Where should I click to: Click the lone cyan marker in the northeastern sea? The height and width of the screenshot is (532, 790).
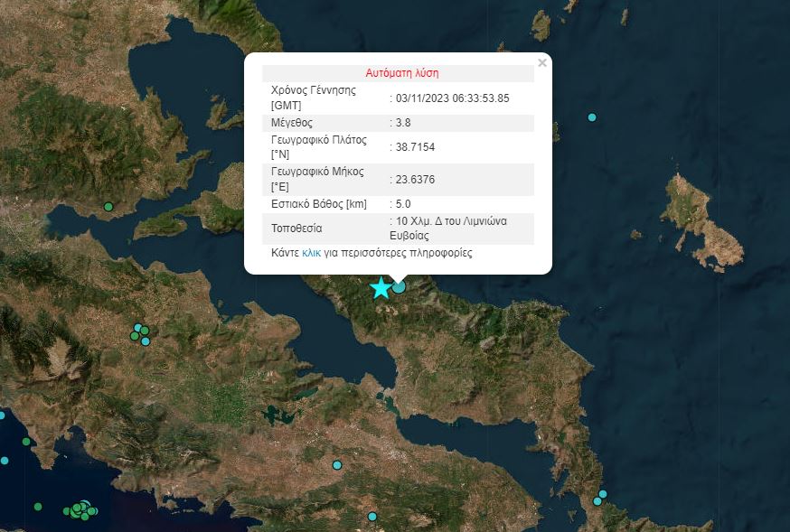click(x=592, y=117)
